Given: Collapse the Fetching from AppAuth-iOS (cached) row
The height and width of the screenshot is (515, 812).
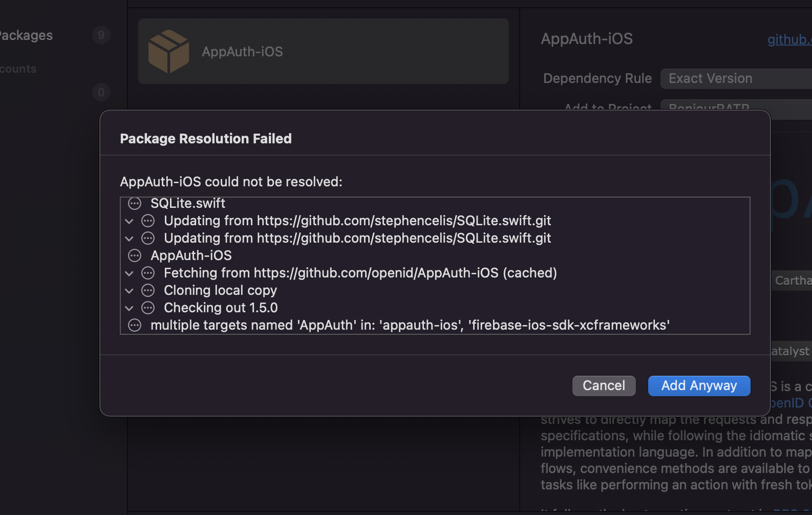Looking at the screenshot, I should [129, 273].
